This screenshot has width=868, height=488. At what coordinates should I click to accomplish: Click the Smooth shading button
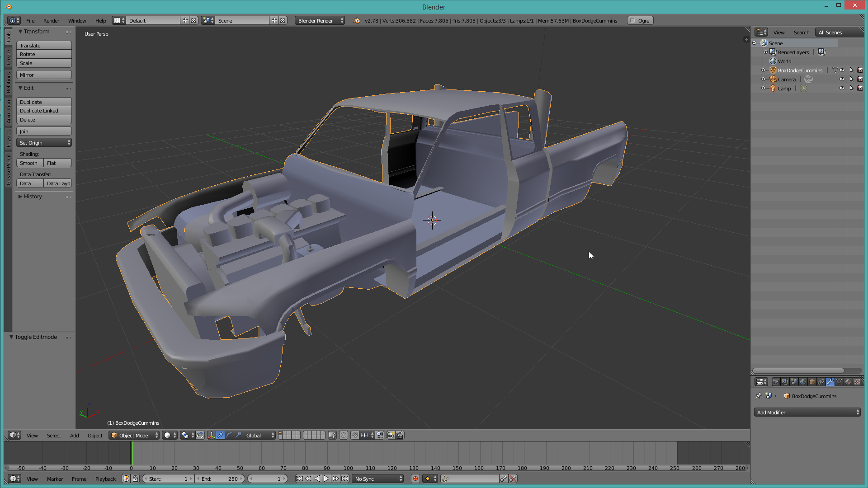point(30,163)
